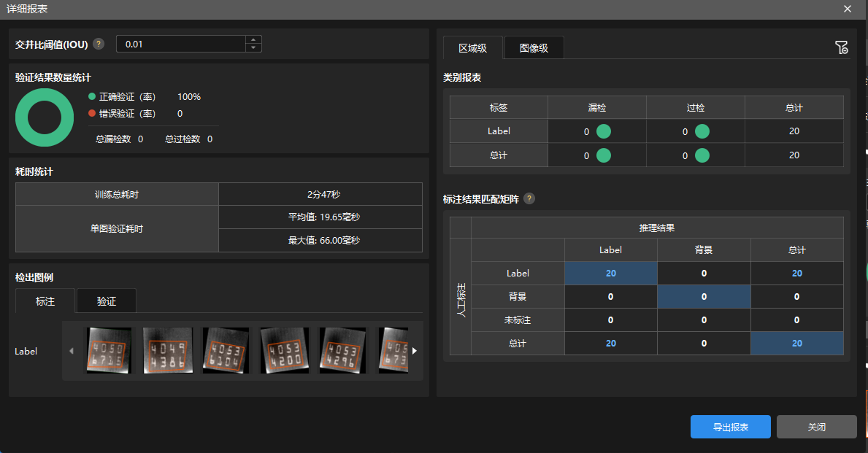The width and height of the screenshot is (868, 453).
Task: Click the 总计 row Label column cell 20
Action: (610, 343)
